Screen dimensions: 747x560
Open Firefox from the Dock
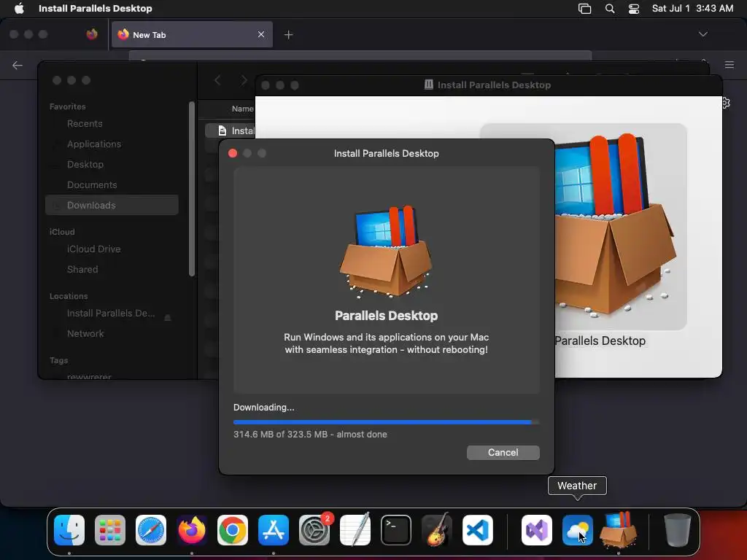[x=192, y=530]
